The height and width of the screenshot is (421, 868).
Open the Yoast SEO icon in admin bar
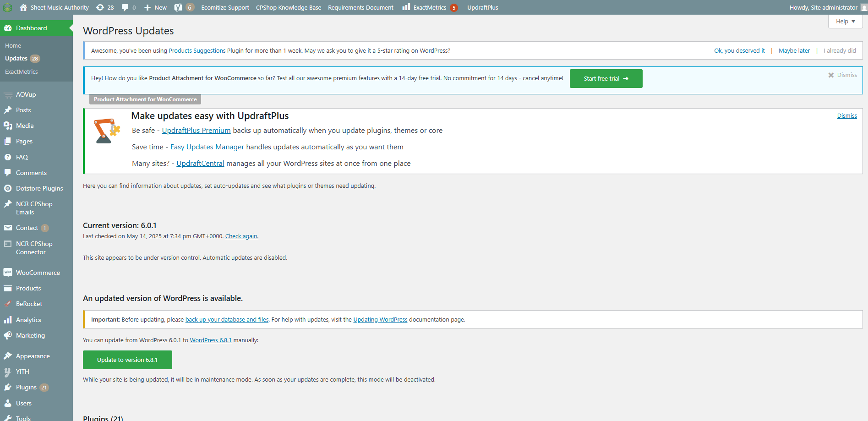click(x=178, y=7)
